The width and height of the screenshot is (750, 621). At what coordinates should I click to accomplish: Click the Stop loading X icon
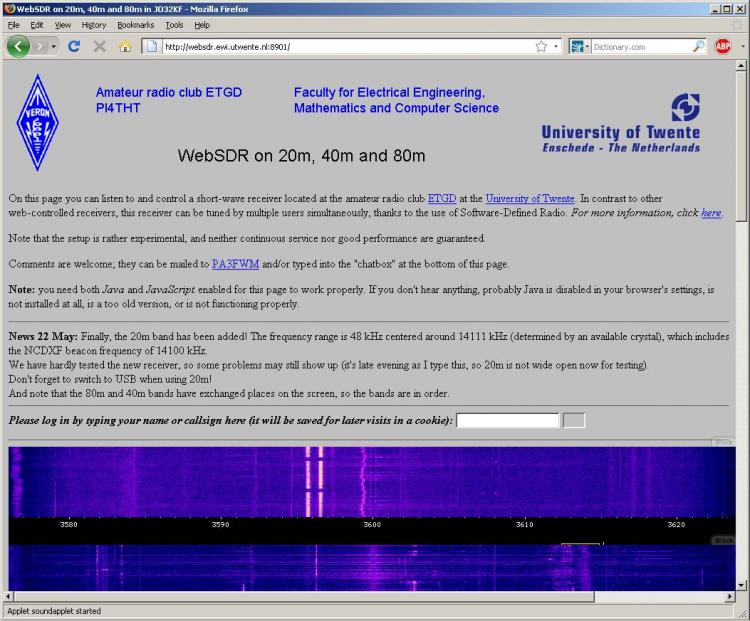[99, 46]
